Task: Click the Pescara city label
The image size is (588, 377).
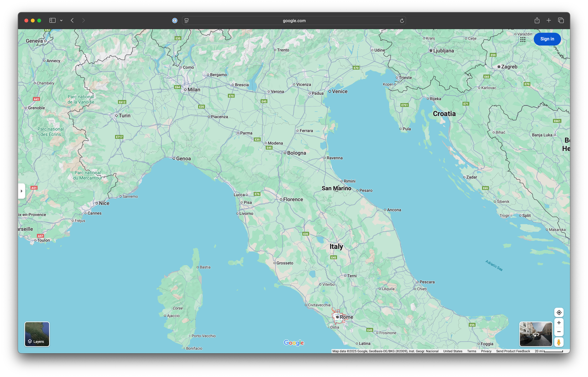Action: (427, 282)
